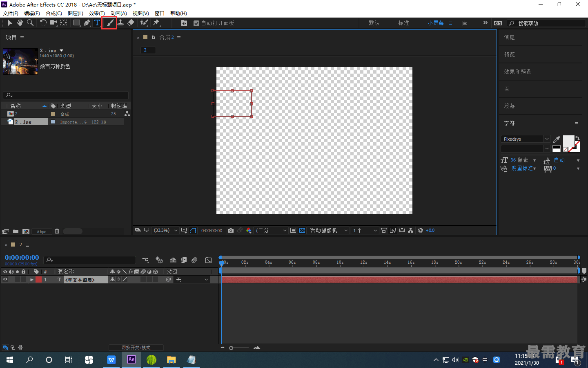Select the Rectangle shape tool
This screenshot has width=588, height=368.
coord(76,23)
